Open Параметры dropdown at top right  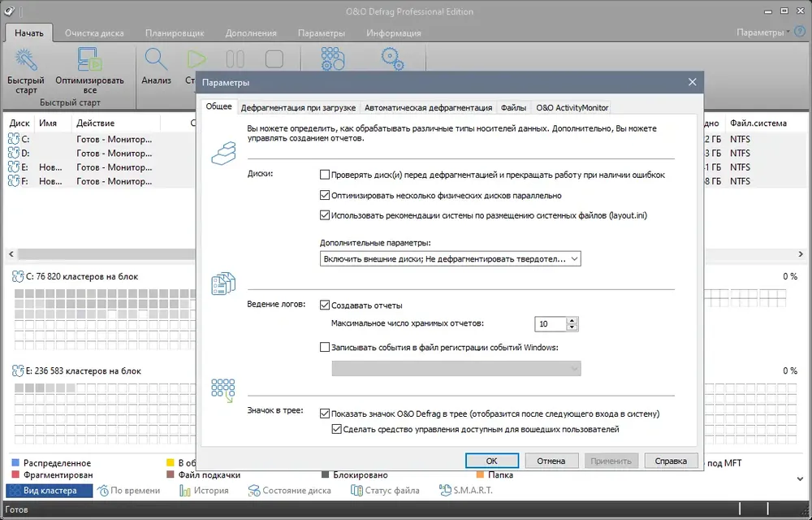coord(763,32)
